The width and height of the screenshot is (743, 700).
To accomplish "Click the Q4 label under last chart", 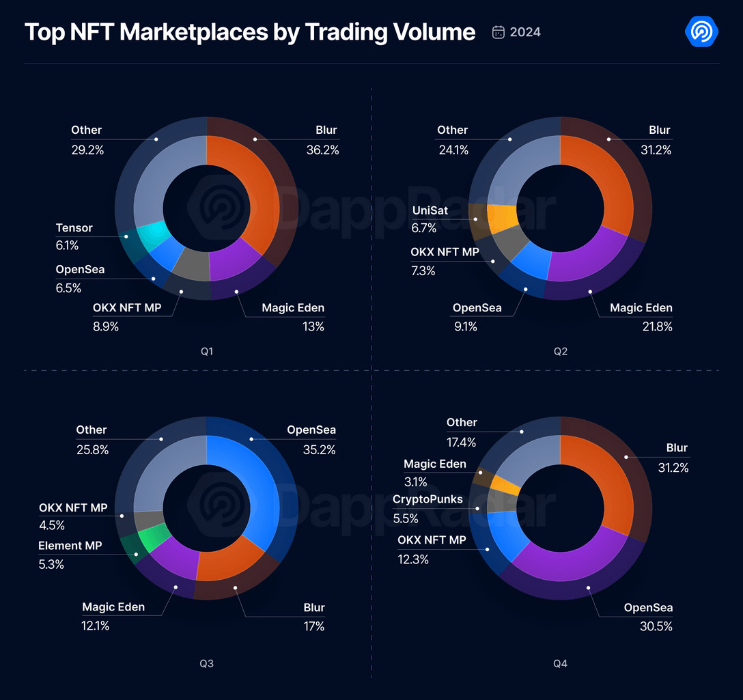I will pos(560,664).
